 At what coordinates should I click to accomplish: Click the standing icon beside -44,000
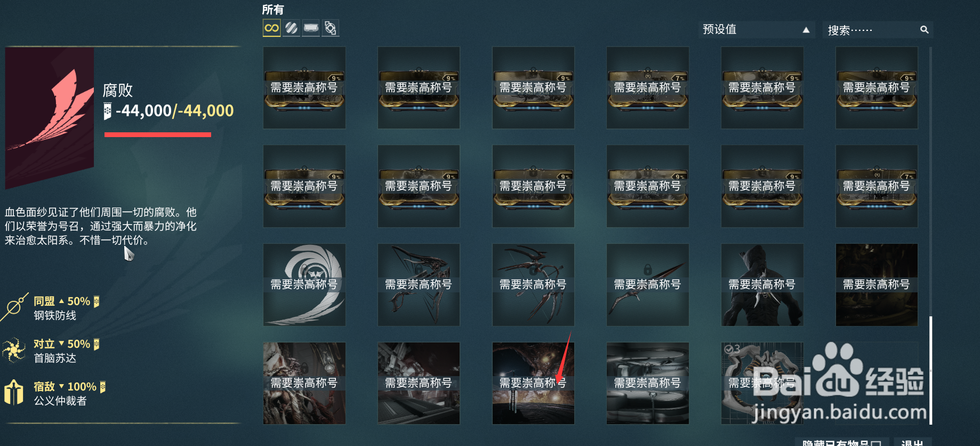(x=107, y=111)
